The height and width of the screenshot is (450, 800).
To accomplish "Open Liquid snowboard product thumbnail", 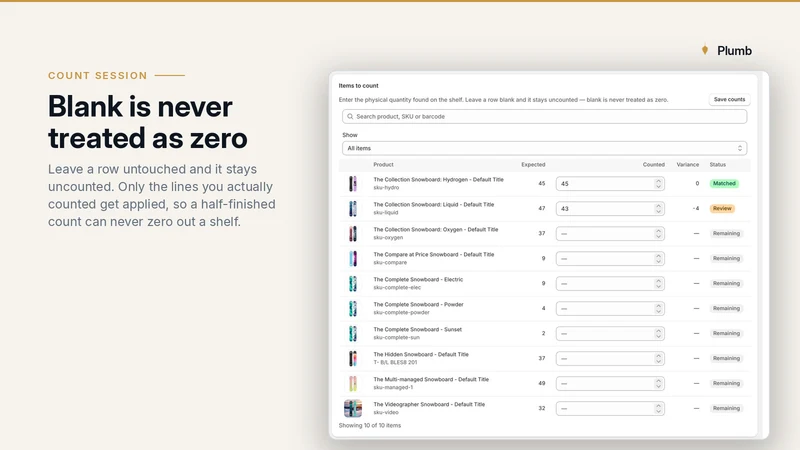I will pos(353,209).
